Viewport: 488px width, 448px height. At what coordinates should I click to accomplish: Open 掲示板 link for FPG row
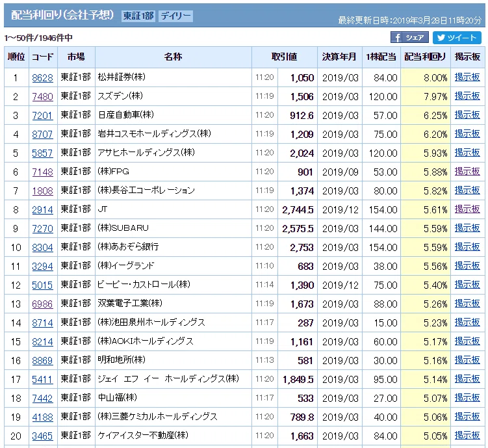pyautogui.click(x=467, y=172)
